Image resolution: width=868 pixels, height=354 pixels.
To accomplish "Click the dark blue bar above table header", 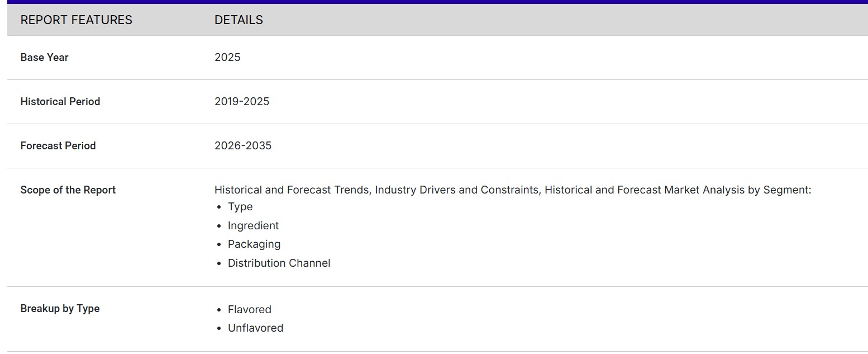I will 434,2.
